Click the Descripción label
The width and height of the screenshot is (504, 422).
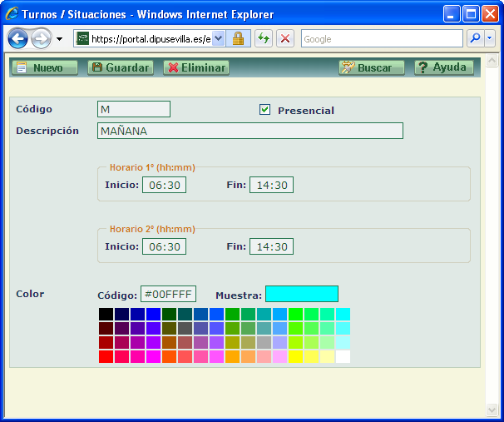(47, 131)
